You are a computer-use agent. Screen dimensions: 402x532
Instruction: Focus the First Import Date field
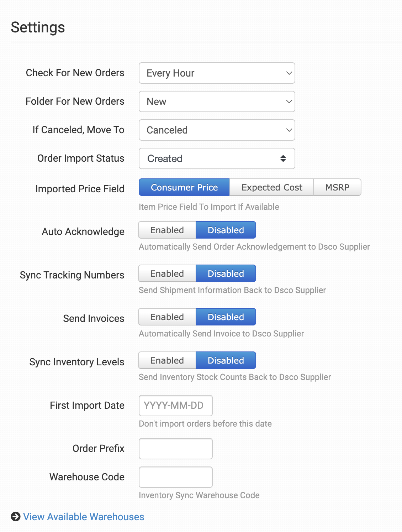176,406
